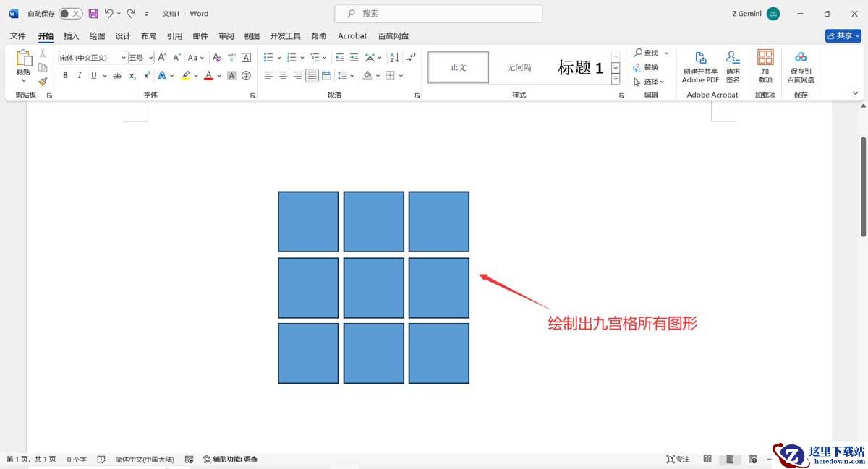Screen dimensions: 868x469
Task: Apply distributed alignment
Action: [x=326, y=75]
